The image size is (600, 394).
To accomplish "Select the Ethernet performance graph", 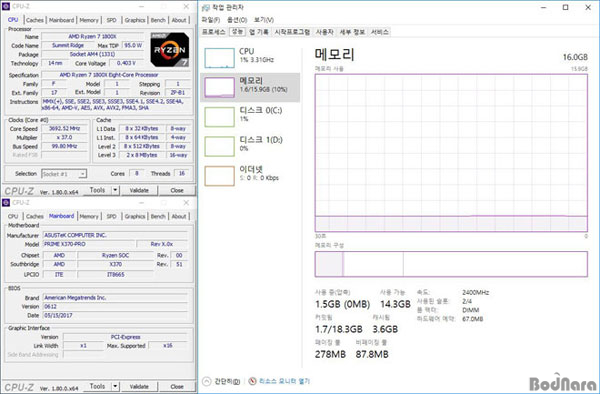I will pos(219,176).
